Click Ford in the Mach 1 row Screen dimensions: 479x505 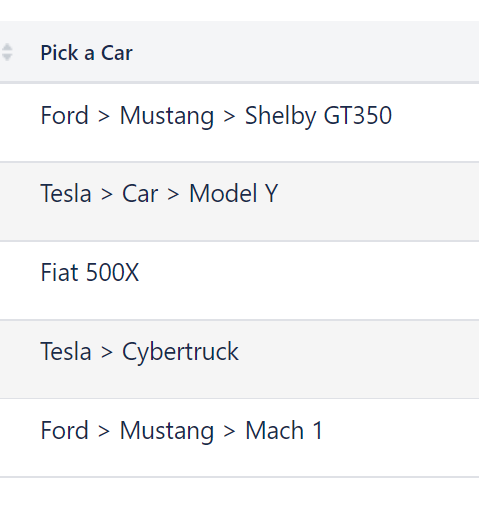(x=64, y=430)
